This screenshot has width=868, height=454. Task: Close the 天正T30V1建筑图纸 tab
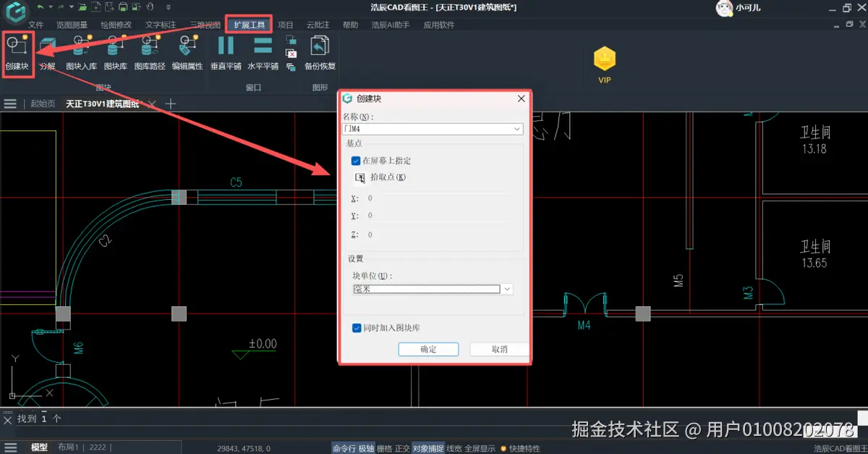pos(152,104)
